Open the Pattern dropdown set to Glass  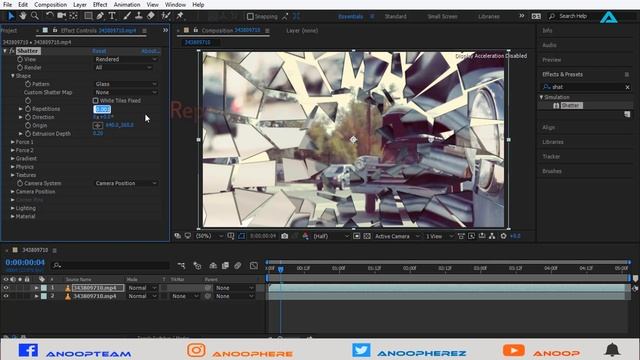click(x=126, y=84)
